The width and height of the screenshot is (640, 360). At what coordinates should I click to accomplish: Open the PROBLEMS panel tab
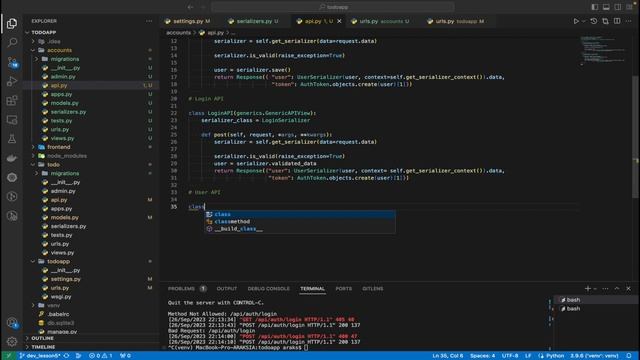(187, 289)
